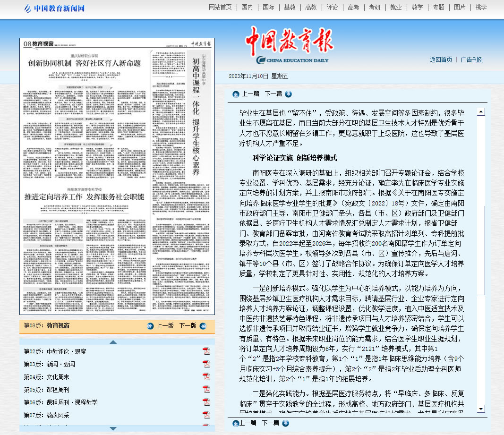Open the 考研 navigation item
Screen dimensions: 504x435
pyautogui.click(x=375, y=8)
